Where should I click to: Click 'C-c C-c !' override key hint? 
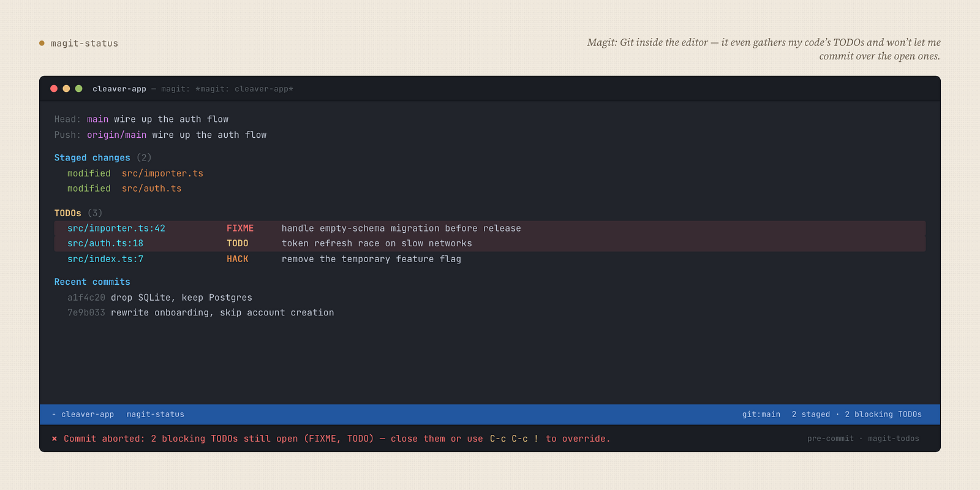click(514, 439)
